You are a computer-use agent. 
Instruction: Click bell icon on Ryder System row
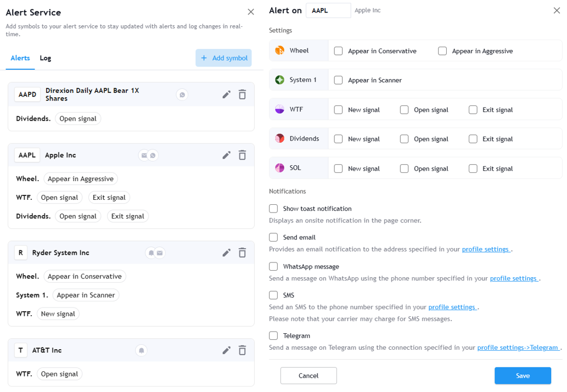click(151, 253)
